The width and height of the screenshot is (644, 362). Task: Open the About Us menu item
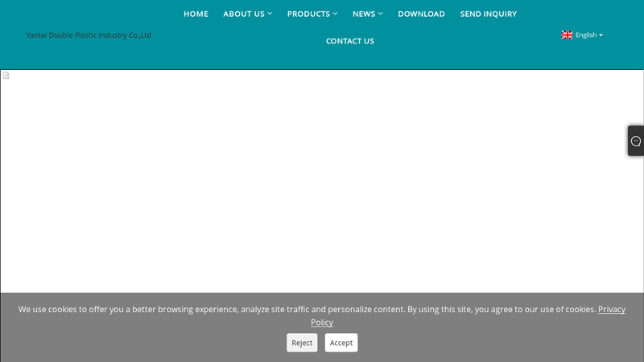[244, 14]
